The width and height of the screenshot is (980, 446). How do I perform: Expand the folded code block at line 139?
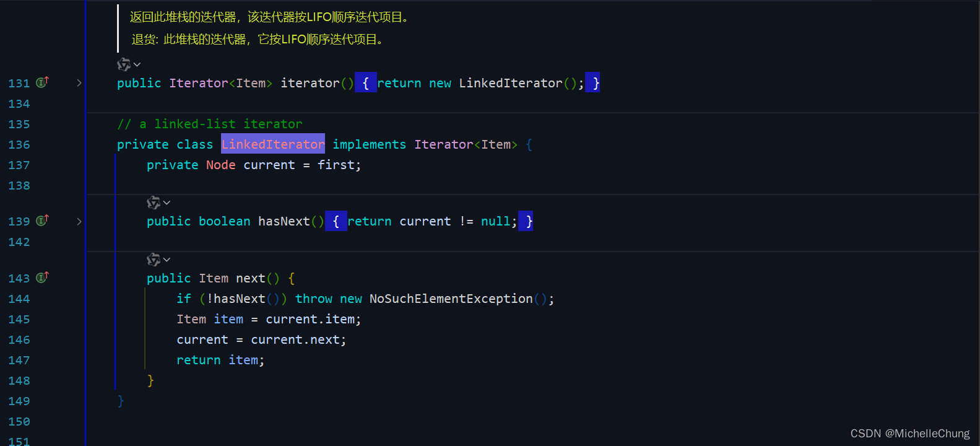79,221
